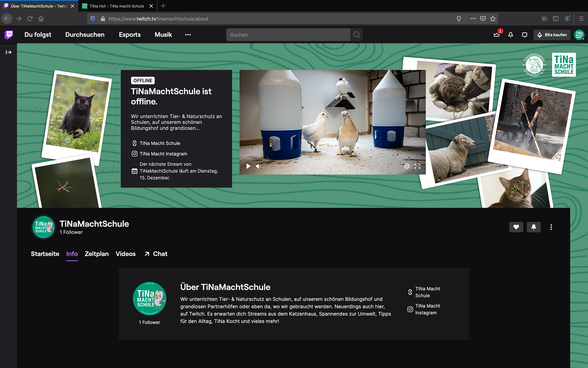This screenshot has width=588, height=368.
Task: Open the three-dot more navigation menu
Action: click(188, 35)
